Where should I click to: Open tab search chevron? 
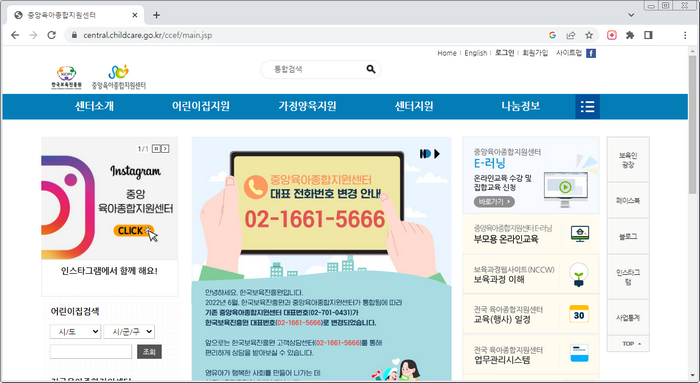click(631, 15)
